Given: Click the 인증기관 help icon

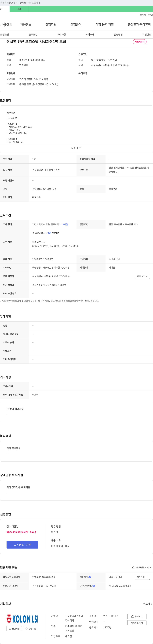Looking at the screenshot, I should (90, 577).
